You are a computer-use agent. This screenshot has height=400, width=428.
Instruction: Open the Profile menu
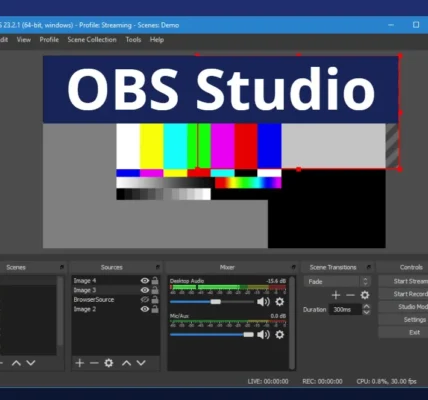[49, 40]
